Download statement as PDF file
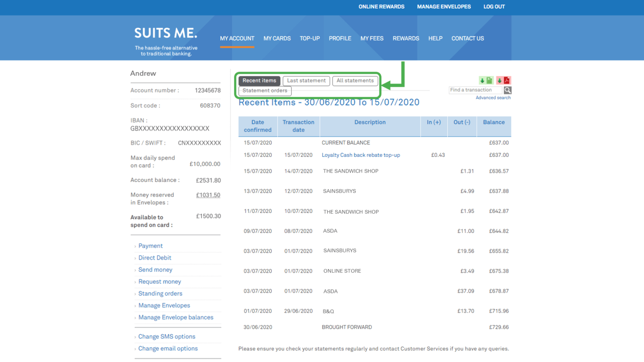This screenshot has width=644, height=362. point(507,80)
